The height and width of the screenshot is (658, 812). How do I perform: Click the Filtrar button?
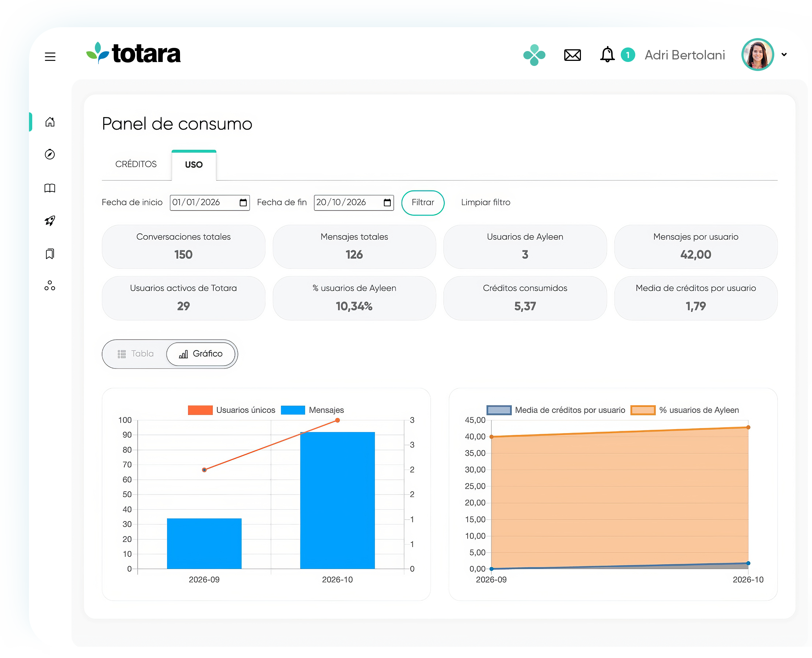[423, 203]
